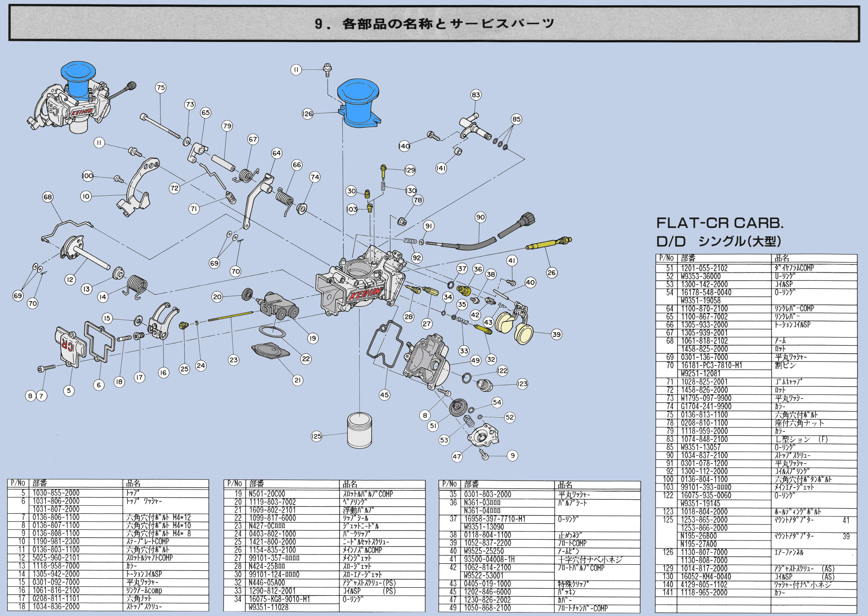Viewport: 868px width, 616px height.
Task: Click callout 5 below the CR top cover
Action: coord(69,391)
